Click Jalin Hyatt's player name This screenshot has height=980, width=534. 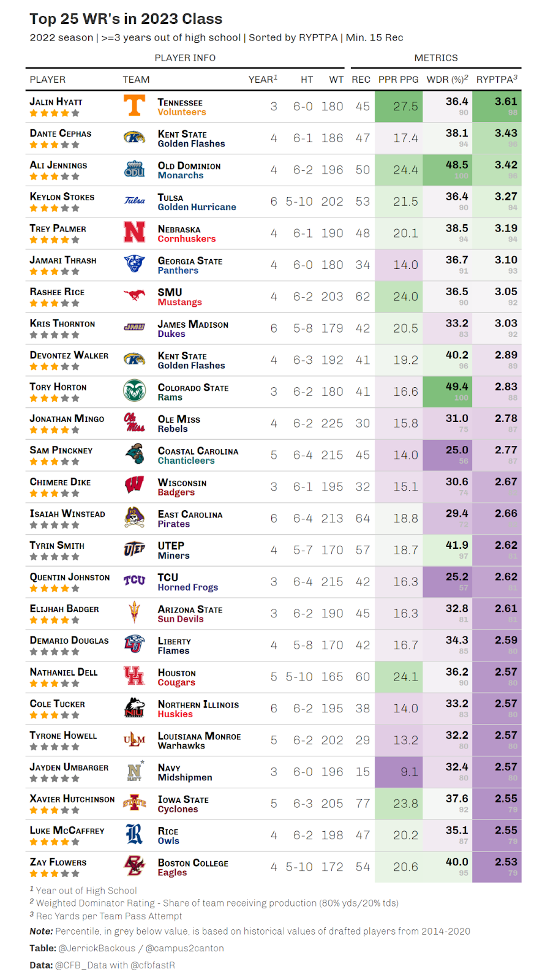tap(56, 102)
